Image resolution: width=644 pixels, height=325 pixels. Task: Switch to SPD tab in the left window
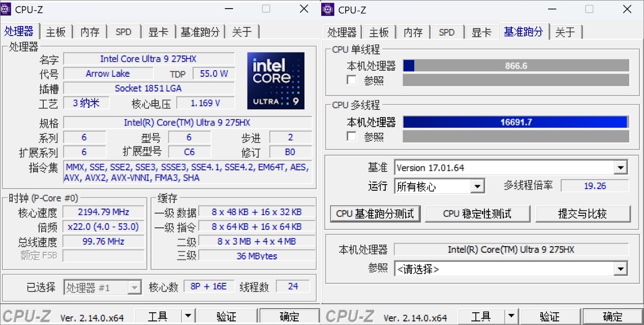tap(124, 32)
